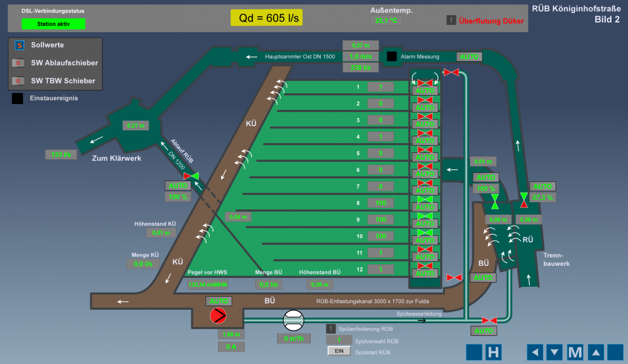
Task: Click the blue Sollwerte S icon
Action: (x=19, y=45)
